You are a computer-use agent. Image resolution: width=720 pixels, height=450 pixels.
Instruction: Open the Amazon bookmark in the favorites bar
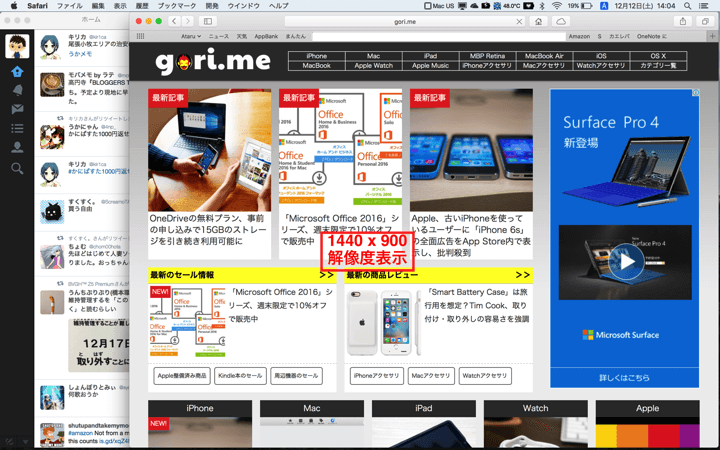coord(579,36)
